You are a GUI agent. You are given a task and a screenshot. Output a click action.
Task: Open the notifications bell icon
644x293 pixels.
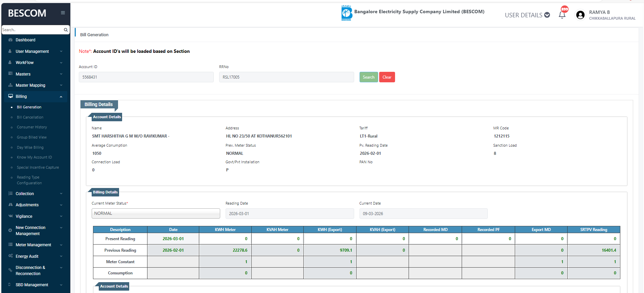(562, 15)
